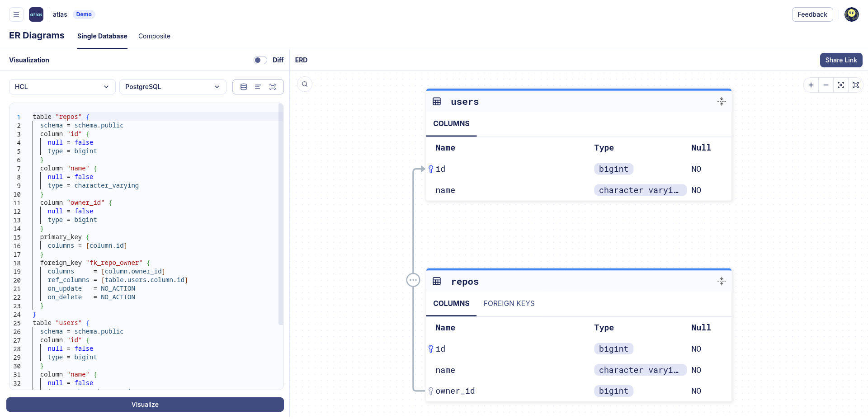Open FOREIGN KEYS tab in repos table

click(x=509, y=304)
